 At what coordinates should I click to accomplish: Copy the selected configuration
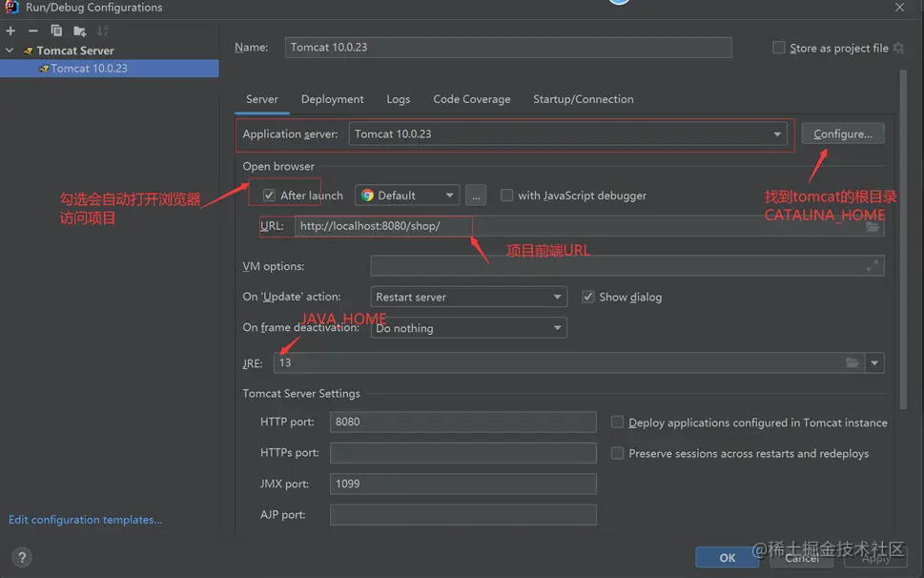[56, 31]
